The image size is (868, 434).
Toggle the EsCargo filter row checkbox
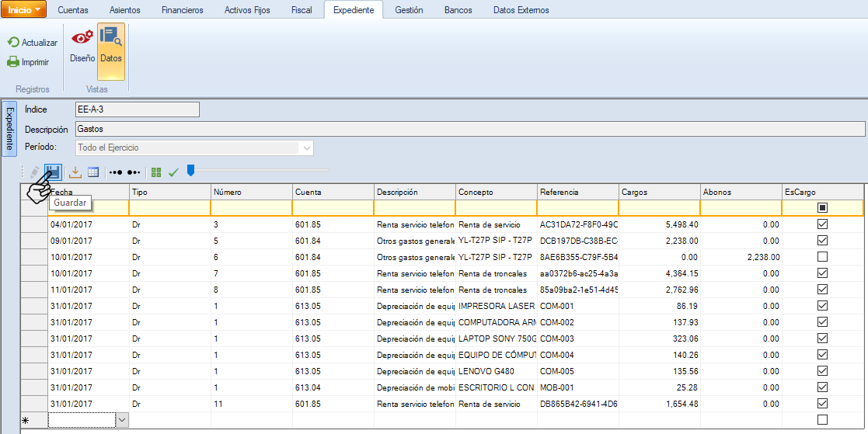(822, 207)
